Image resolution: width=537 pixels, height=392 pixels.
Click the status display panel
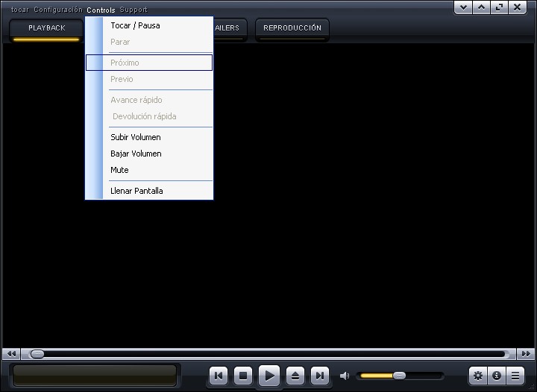tap(95, 376)
